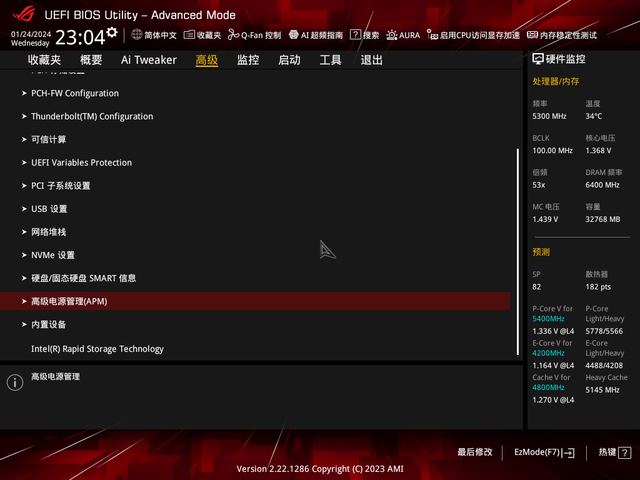Click the 处理器/内存 section heading
640x480 pixels.
pyautogui.click(x=556, y=81)
